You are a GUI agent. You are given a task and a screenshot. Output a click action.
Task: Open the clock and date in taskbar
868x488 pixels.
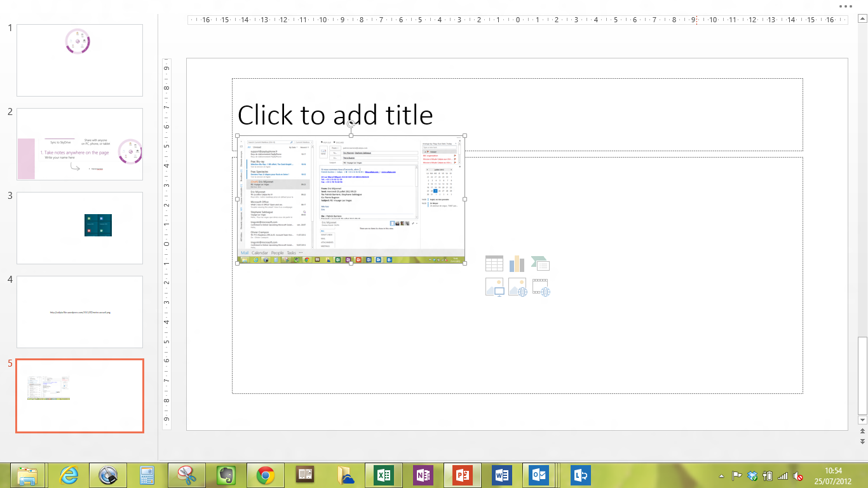coord(833,475)
